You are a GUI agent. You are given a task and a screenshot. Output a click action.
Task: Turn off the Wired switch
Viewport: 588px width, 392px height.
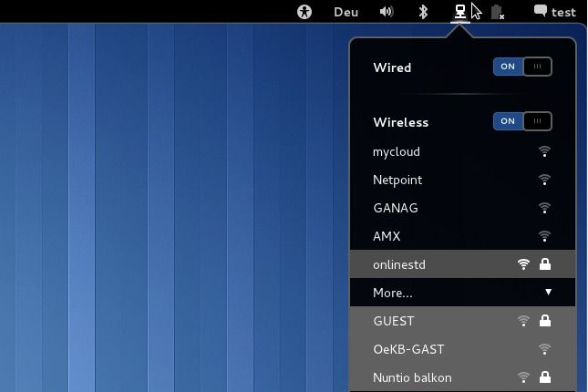[x=522, y=67]
